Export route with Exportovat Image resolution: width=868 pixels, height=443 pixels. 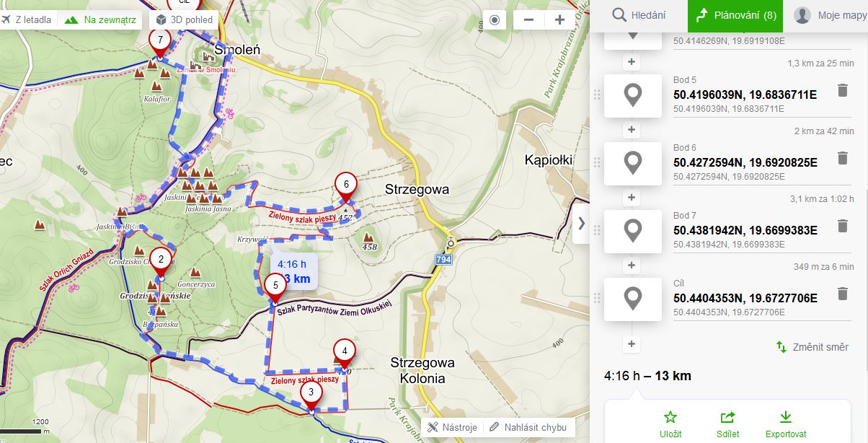point(786,424)
